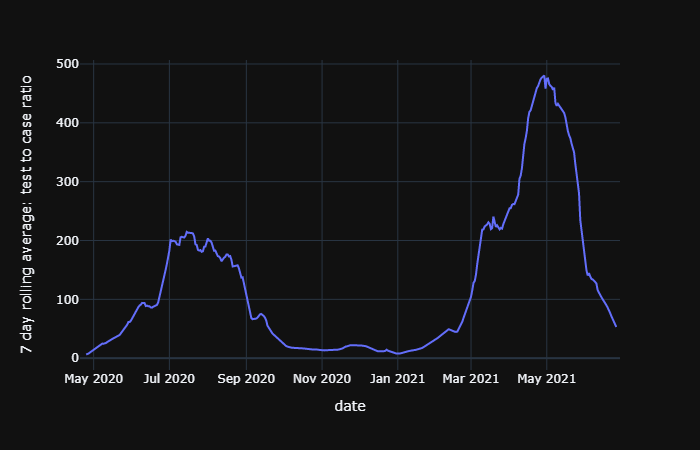Screen dimensions: 700x450
Task: Click the 'Mar 2021' x-axis tick label
Action: pos(471,379)
